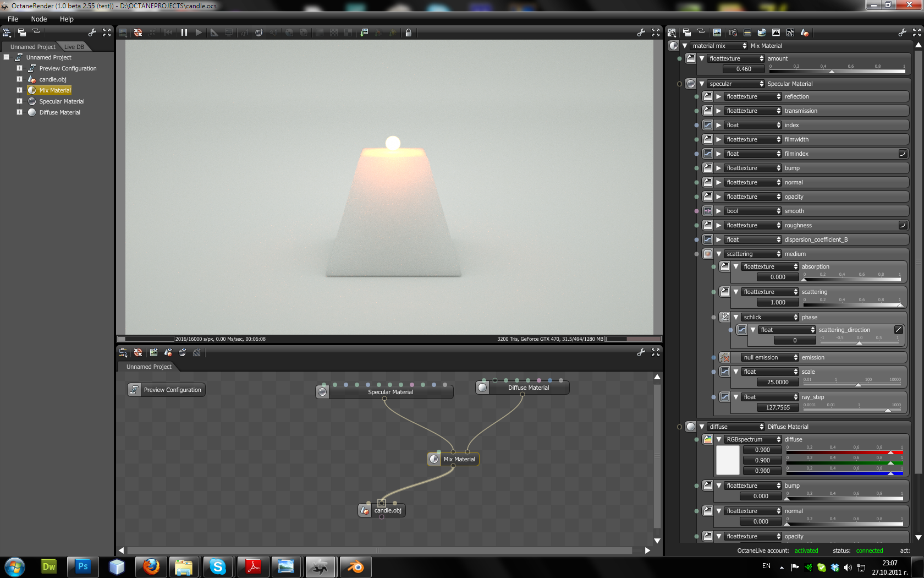Pause the render with the pause button
This screenshot has width=924, height=578.
click(x=184, y=33)
